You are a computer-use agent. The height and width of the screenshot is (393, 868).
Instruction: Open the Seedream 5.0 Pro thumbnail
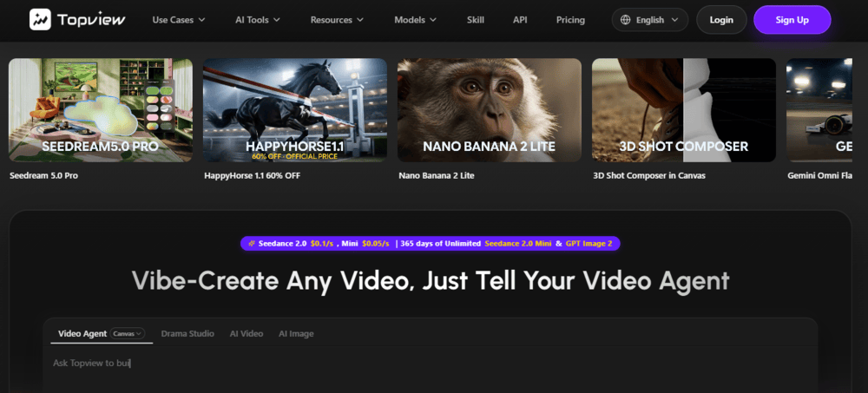coord(101,110)
